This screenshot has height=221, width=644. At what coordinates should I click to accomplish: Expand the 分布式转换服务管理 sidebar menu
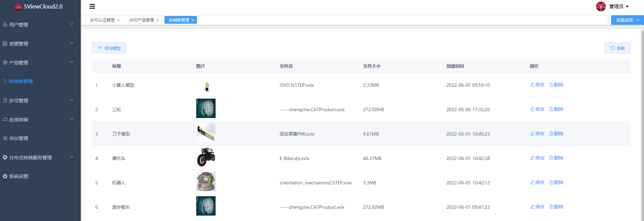40,157
